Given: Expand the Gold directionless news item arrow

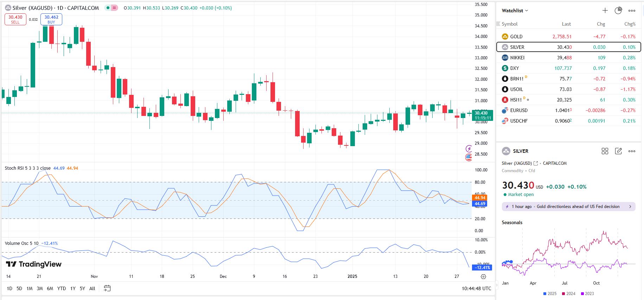Looking at the screenshot, I should [630, 207].
